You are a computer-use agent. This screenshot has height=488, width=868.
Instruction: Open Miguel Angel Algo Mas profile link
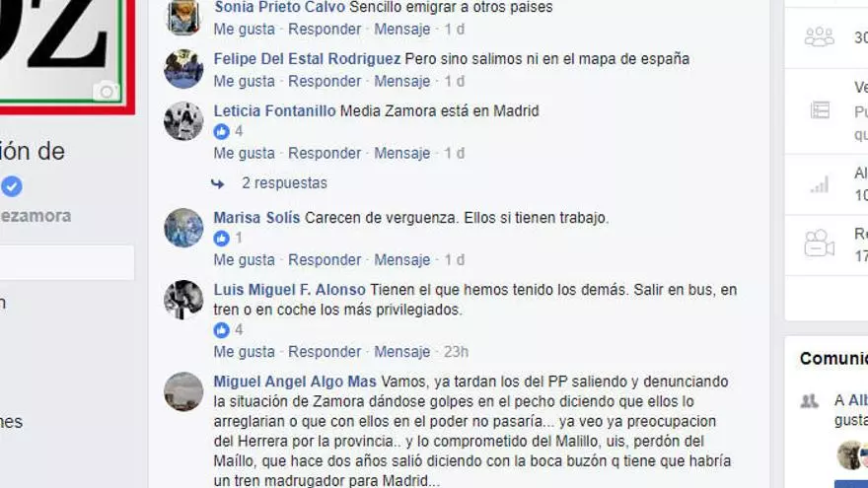[295, 382]
